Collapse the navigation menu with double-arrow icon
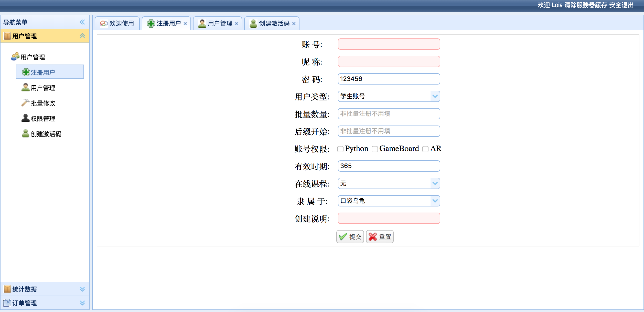Viewport: 644px width, 312px height. 82,22
